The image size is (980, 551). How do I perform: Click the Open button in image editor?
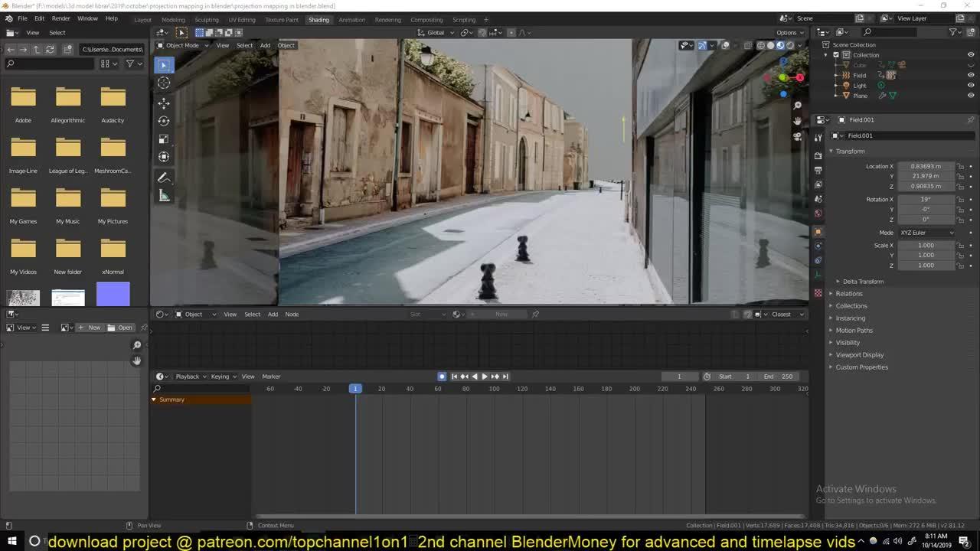120,328
